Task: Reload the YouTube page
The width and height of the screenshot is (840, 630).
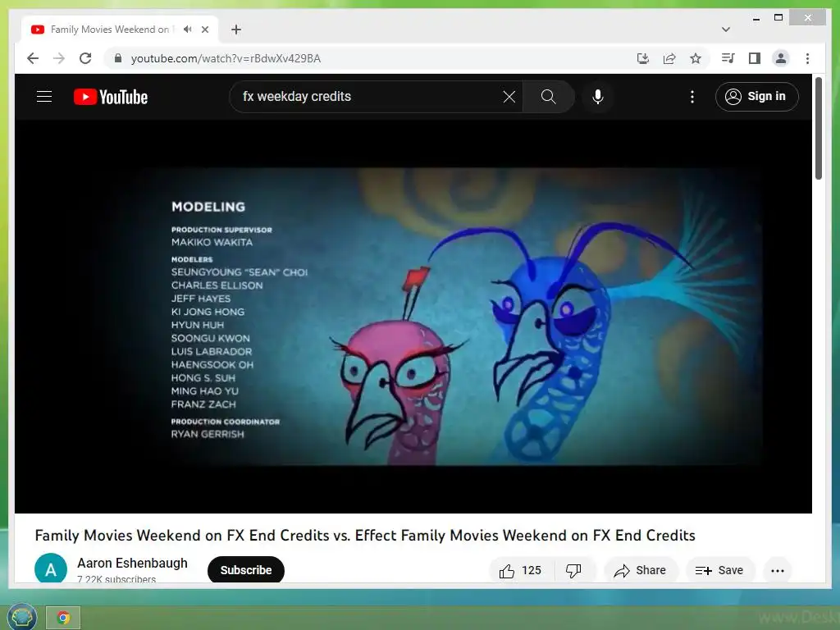Action: tap(85, 58)
